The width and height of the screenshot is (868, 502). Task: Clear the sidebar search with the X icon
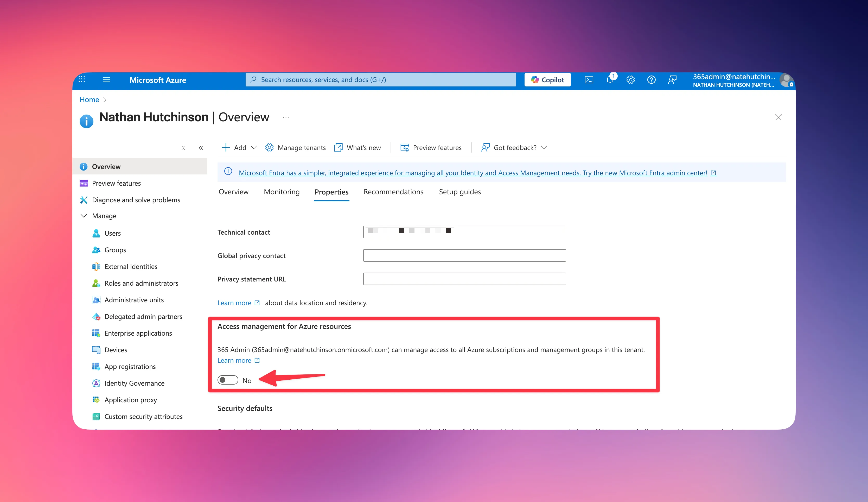183,148
